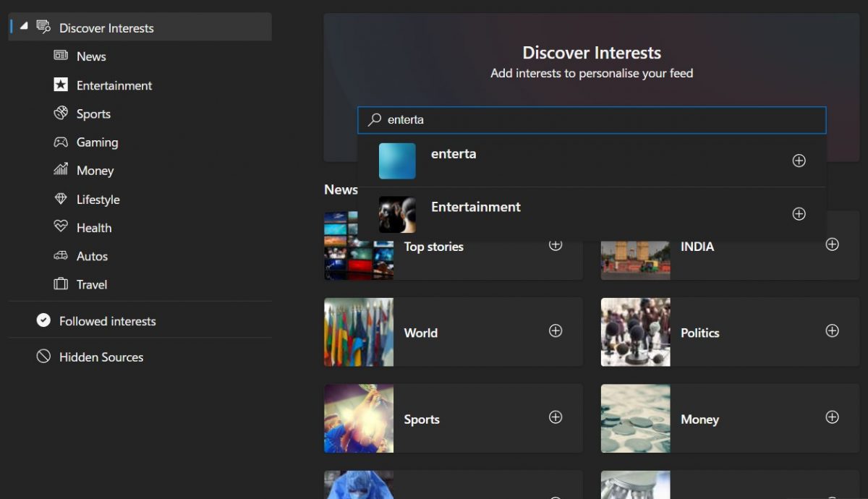Viewport: 868px width, 499px height.
Task: Add the Entertainment search suggestion
Action: pyautogui.click(x=799, y=214)
